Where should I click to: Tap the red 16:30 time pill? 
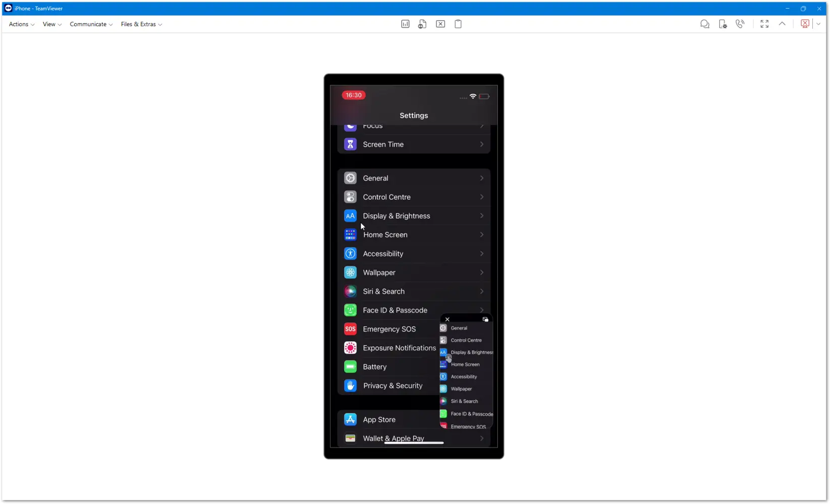coord(353,95)
